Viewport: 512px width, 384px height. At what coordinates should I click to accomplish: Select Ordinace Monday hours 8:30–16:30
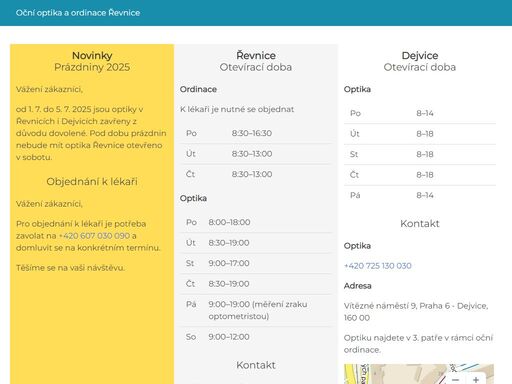(x=252, y=133)
